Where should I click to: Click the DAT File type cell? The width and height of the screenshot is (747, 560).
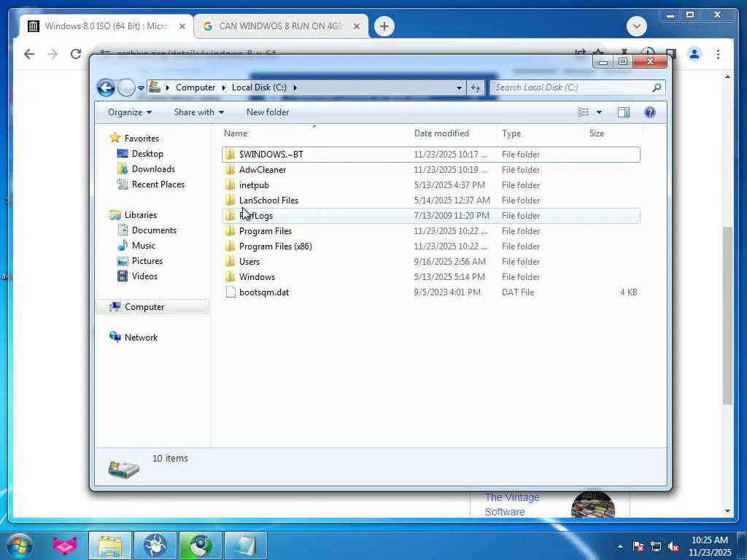[x=517, y=292]
